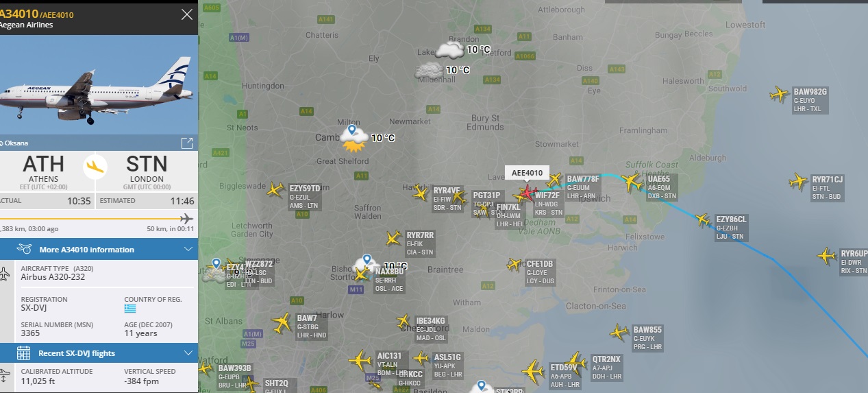Screen dimensions: 868x393
Task: Click the BAW855 aircraft icon
Action: [x=619, y=333]
